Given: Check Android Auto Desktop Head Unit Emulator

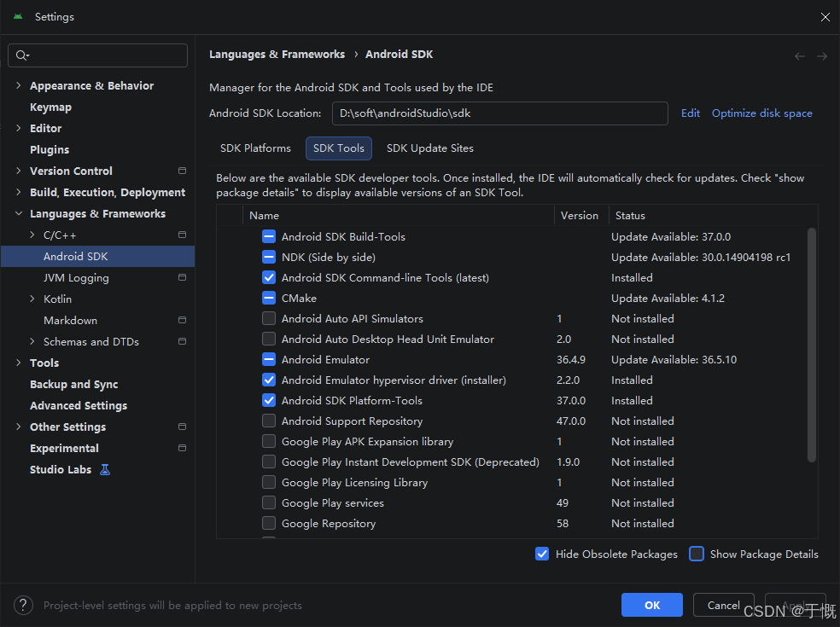Looking at the screenshot, I should (269, 339).
